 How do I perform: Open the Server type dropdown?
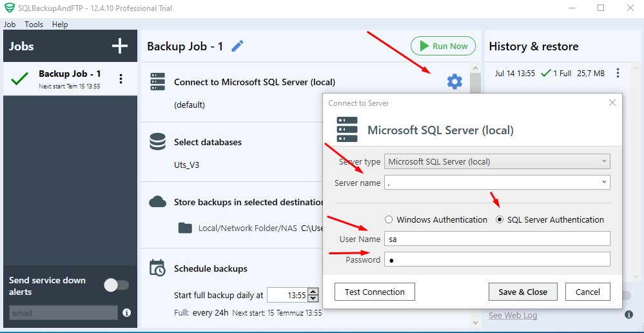497,161
